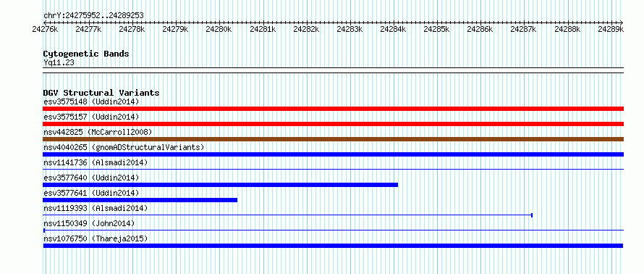Click the thin blue line for nsv1141736
This screenshot has width=644, height=274.
[x=333, y=169]
